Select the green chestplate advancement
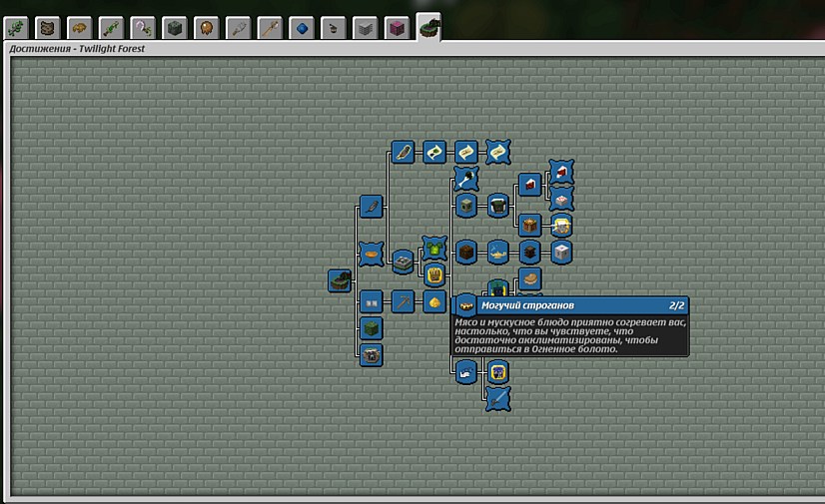 point(434,249)
